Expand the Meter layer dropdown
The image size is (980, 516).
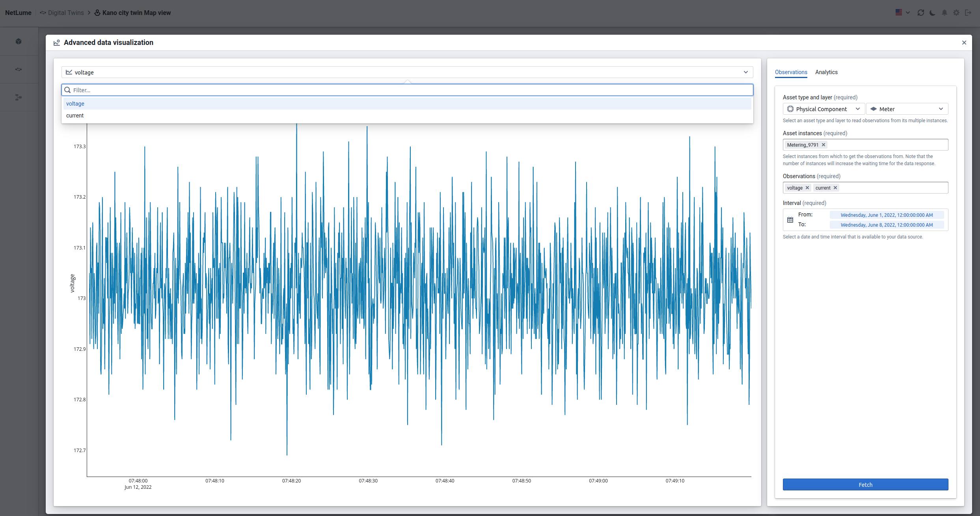(907, 109)
